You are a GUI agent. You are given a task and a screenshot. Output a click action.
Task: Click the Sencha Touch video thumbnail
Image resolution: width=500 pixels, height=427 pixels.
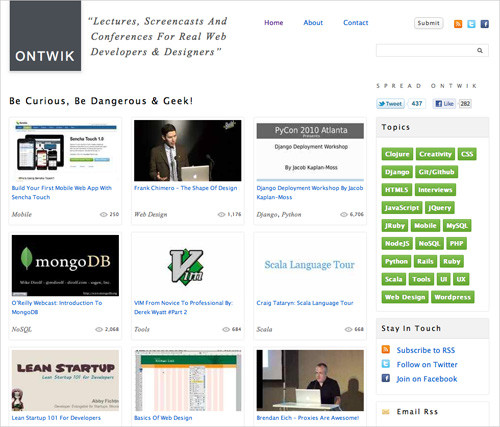coord(65,151)
